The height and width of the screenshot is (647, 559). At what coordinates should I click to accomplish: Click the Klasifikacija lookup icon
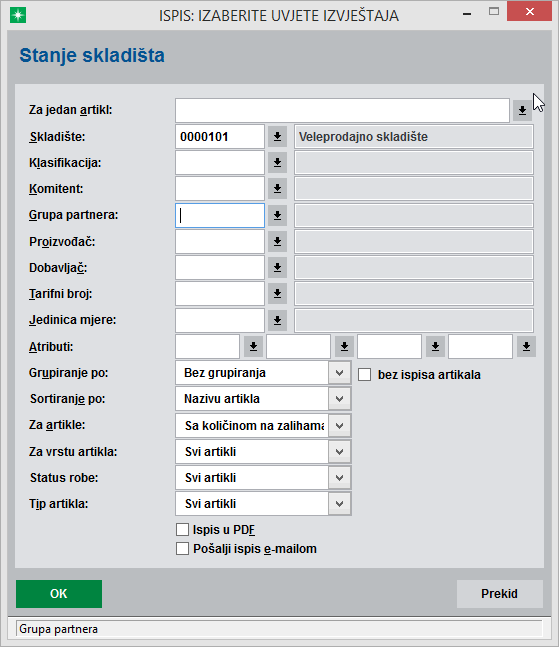tap(277, 163)
